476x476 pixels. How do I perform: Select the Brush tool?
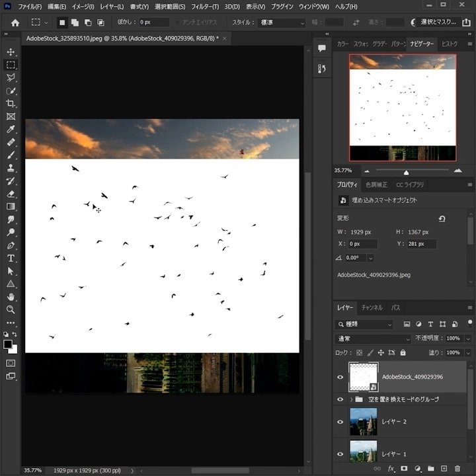tap(11, 155)
